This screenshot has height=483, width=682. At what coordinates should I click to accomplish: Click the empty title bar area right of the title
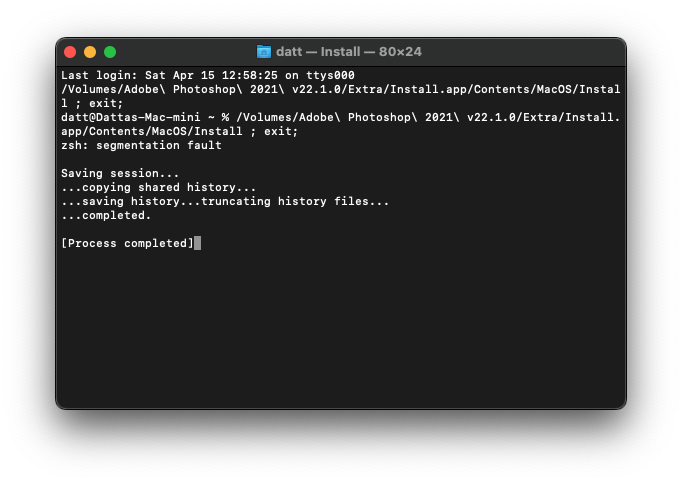point(530,52)
